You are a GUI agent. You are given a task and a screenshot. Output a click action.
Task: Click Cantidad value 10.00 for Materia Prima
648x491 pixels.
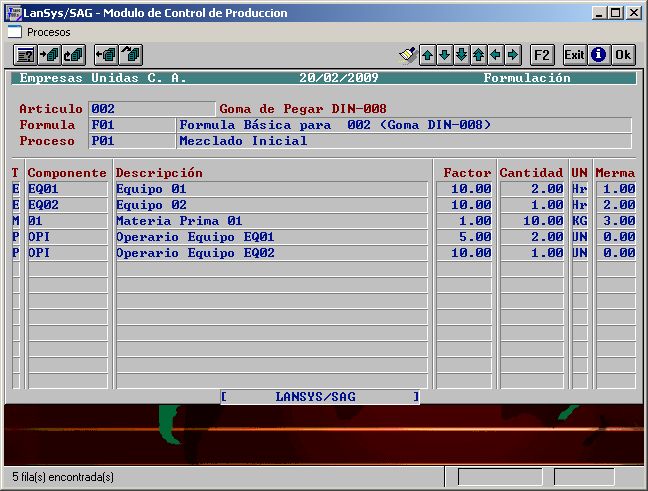pos(532,221)
